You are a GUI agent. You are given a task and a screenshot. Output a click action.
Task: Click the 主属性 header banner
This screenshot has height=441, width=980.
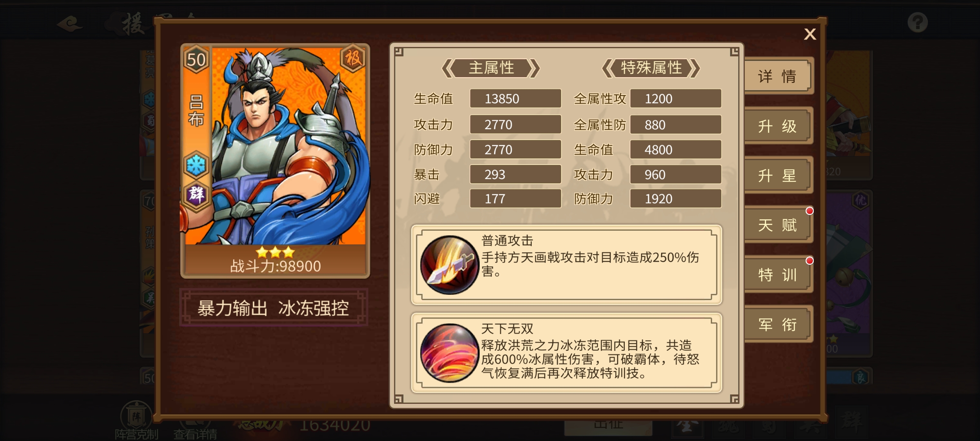pos(491,68)
